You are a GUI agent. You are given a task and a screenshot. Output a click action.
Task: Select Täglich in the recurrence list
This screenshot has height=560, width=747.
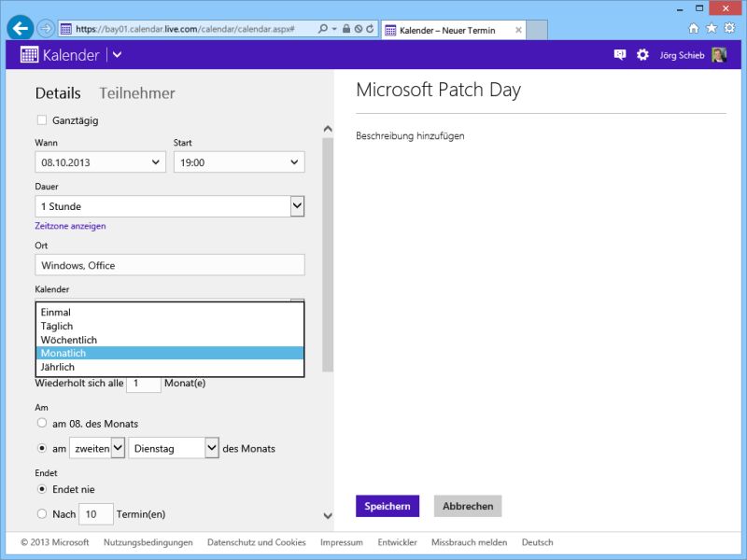(170, 326)
